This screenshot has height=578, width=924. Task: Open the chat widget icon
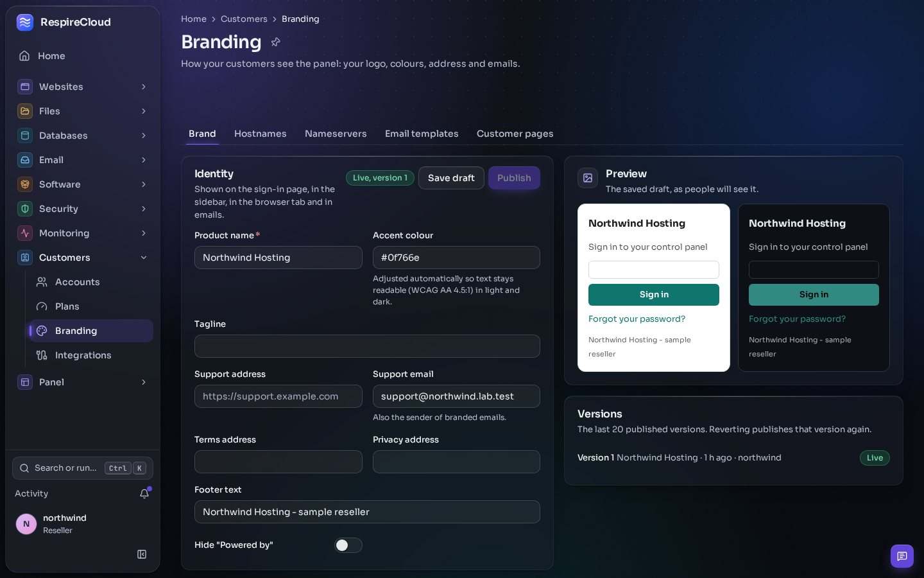point(902,556)
